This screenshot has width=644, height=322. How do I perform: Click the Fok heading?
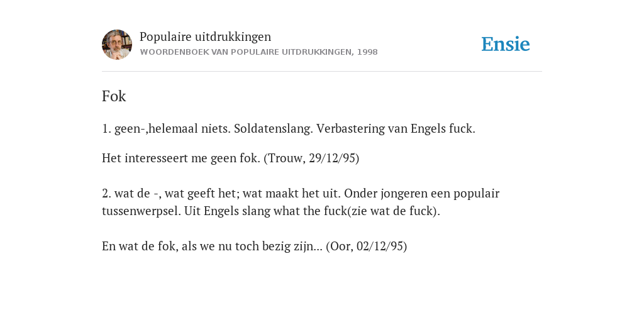[x=114, y=96]
